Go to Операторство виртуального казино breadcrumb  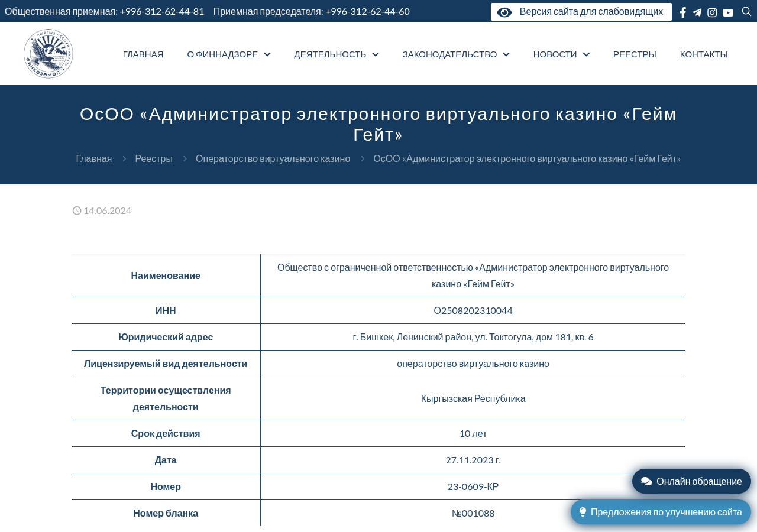click(273, 158)
